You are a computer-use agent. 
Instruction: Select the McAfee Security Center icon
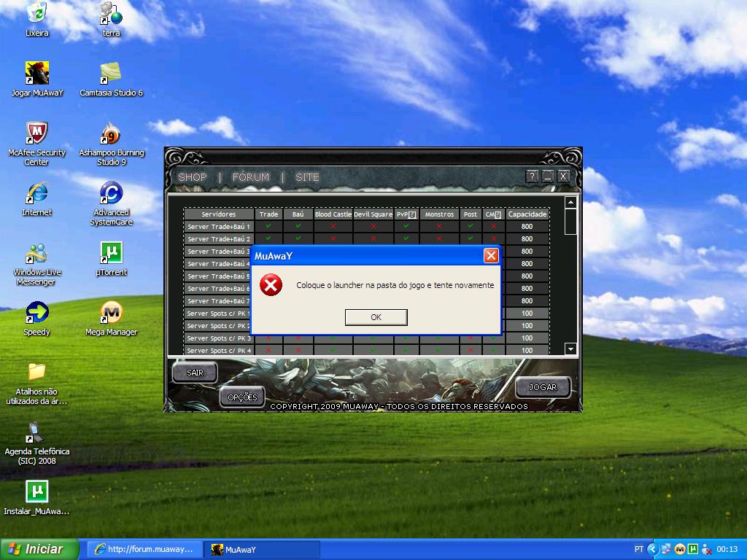coord(36,144)
